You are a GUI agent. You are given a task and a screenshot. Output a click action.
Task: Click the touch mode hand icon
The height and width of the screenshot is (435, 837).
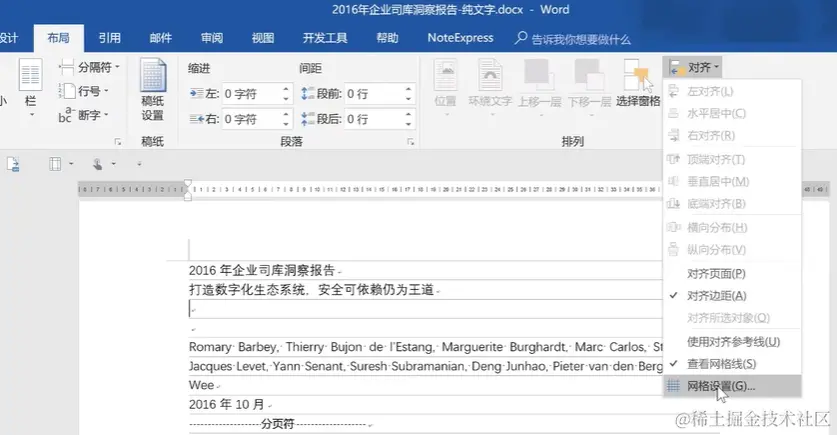click(97, 164)
